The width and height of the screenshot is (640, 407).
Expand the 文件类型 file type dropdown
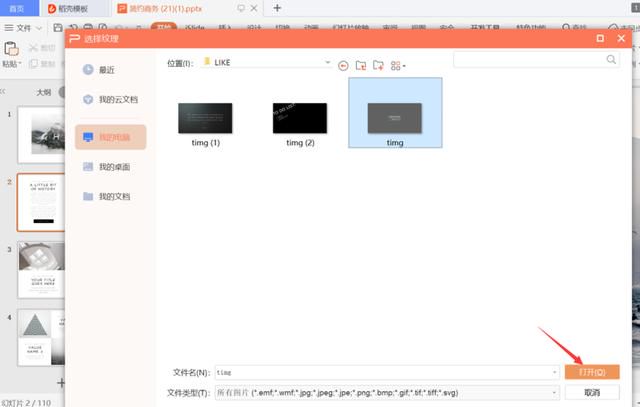[x=554, y=392]
